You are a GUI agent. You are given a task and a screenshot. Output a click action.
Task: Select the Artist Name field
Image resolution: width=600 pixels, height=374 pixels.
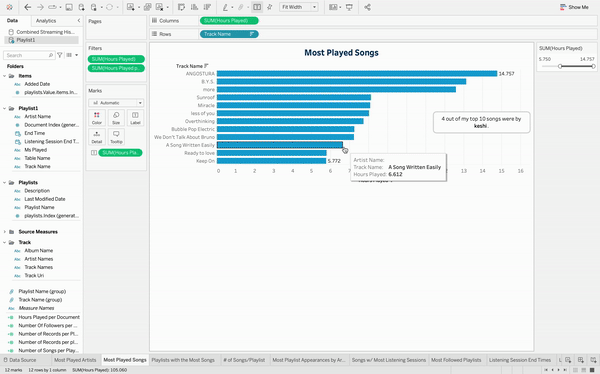click(38, 116)
